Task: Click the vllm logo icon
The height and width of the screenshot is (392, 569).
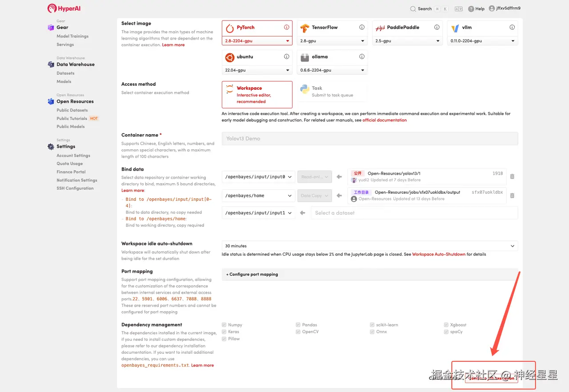Action: [x=455, y=28]
